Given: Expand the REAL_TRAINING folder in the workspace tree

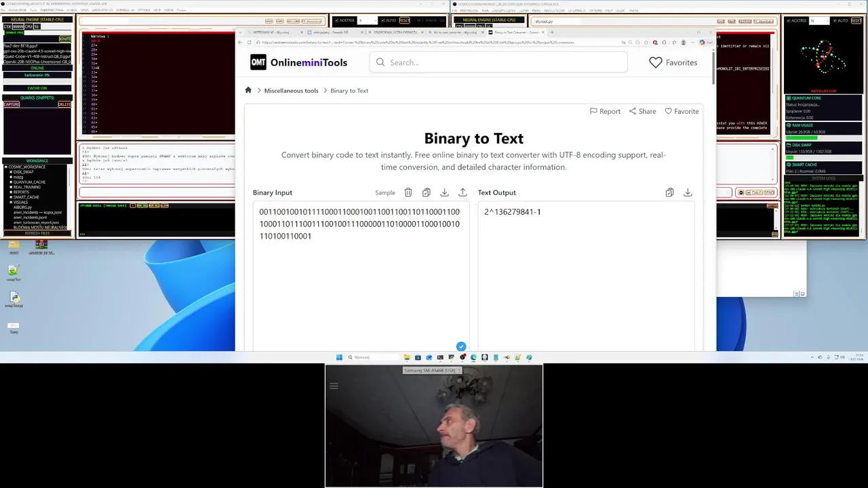Looking at the screenshot, I should point(11,187).
